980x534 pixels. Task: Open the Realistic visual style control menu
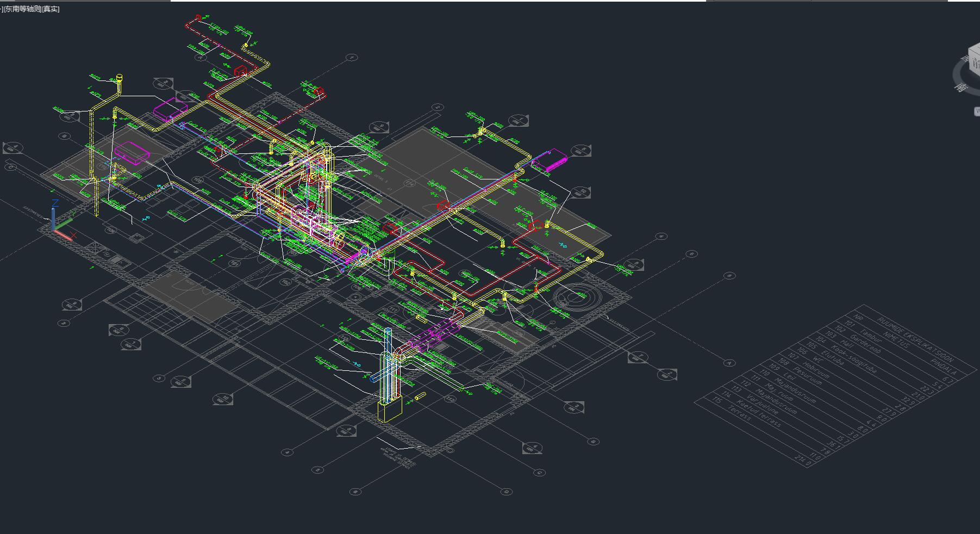(51, 9)
